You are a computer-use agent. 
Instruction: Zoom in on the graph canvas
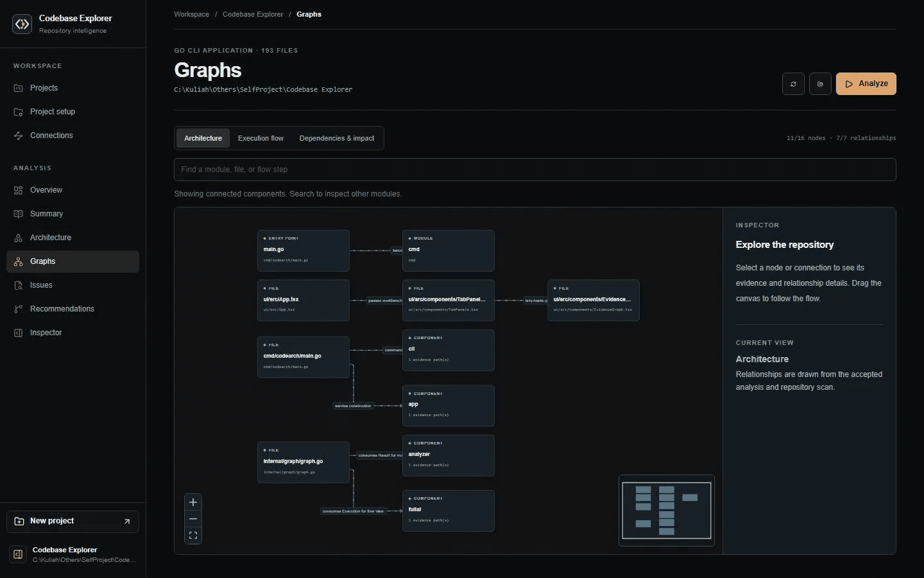click(x=193, y=502)
